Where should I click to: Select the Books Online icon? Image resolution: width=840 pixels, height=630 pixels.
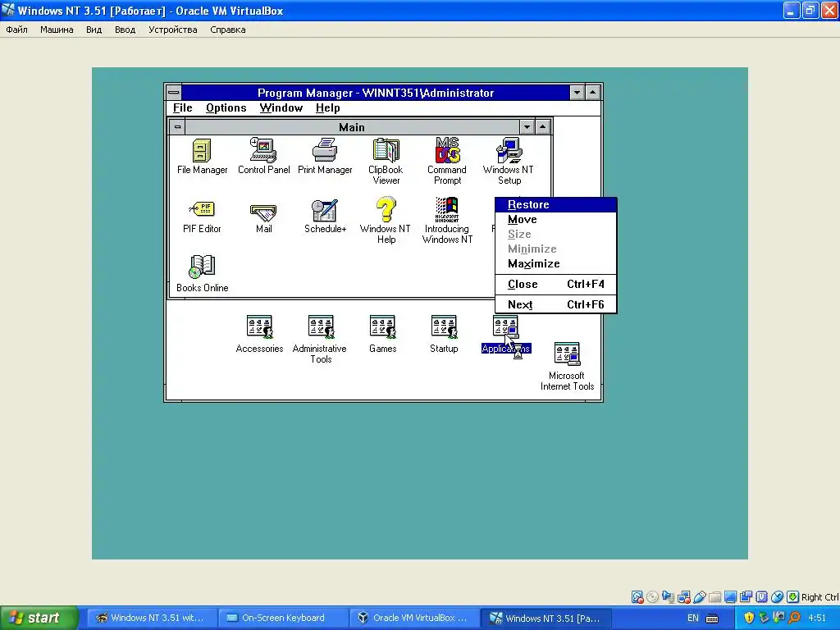pos(202,267)
